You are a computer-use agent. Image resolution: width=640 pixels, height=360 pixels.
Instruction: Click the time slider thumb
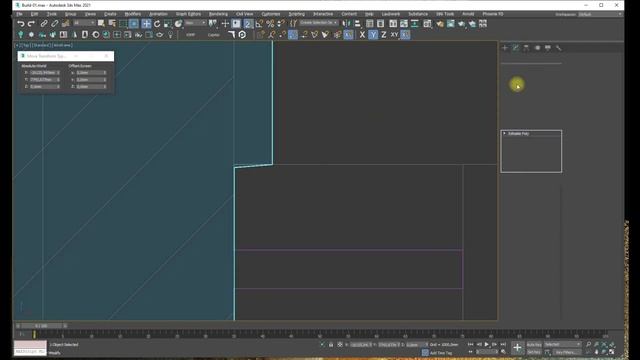point(41,326)
